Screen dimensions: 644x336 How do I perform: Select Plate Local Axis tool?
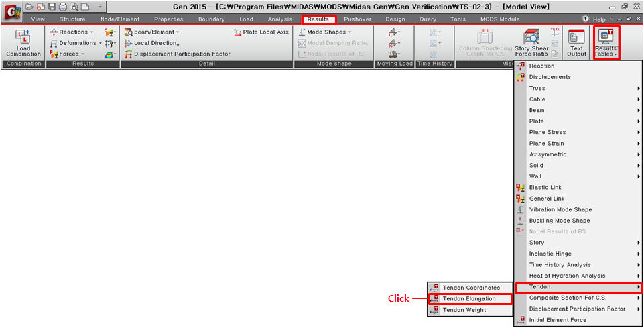261,32
